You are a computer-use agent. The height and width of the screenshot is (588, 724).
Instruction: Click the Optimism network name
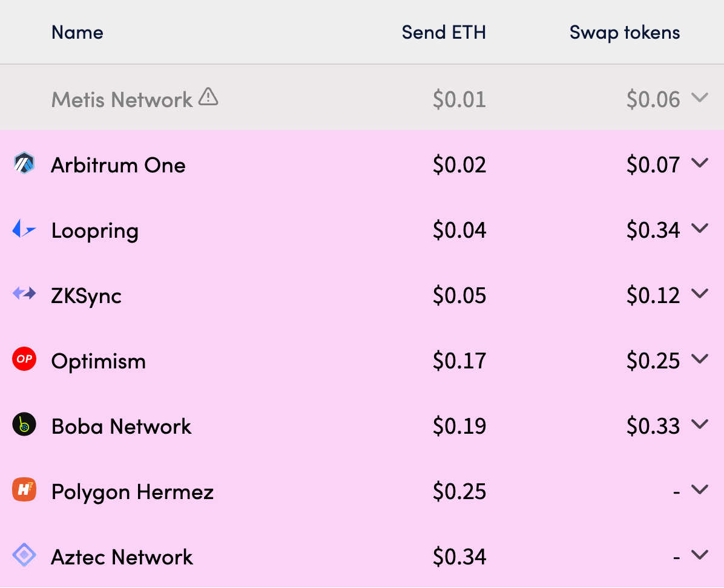99,361
